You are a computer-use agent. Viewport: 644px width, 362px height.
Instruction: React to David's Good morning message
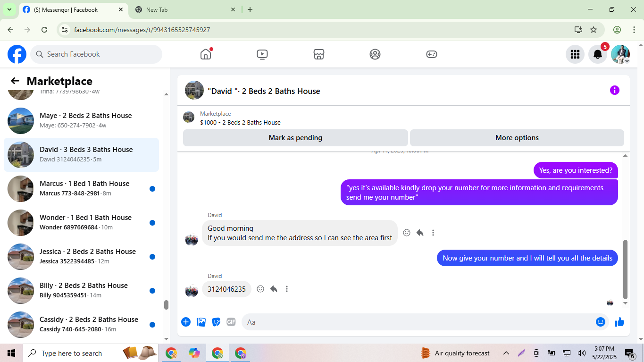pyautogui.click(x=407, y=233)
